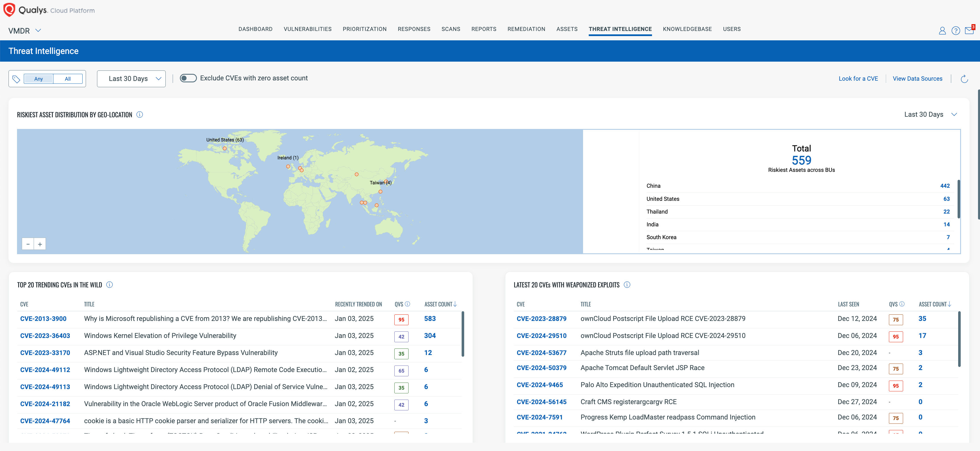Sort by Recently Trended On column header

click(x=358, y=304)
